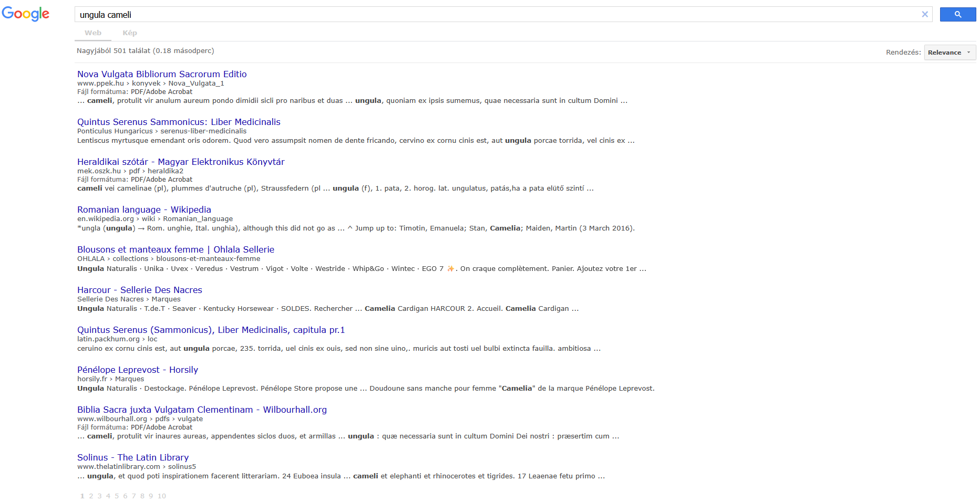Open Quintus Serenus Sammonicus: Liber Medicinalis link

coord(179,122)
